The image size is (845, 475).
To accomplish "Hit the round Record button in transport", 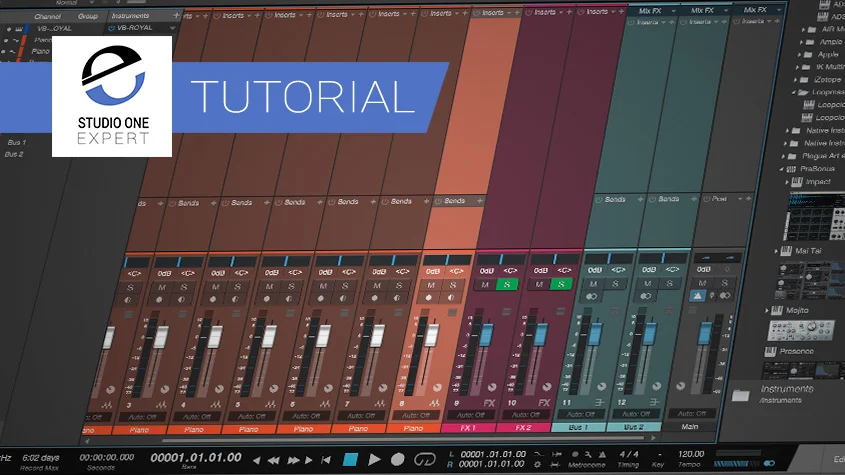I will (398, 459).
